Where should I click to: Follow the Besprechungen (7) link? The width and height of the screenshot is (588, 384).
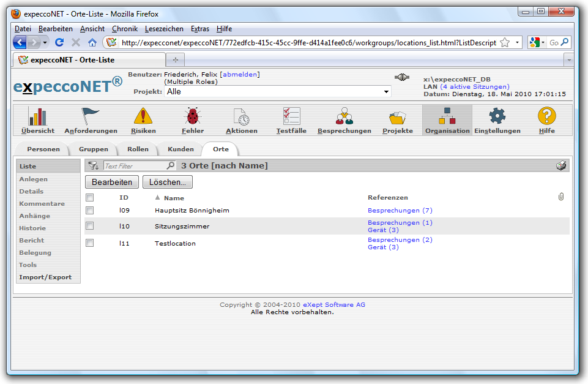[400, 211]
